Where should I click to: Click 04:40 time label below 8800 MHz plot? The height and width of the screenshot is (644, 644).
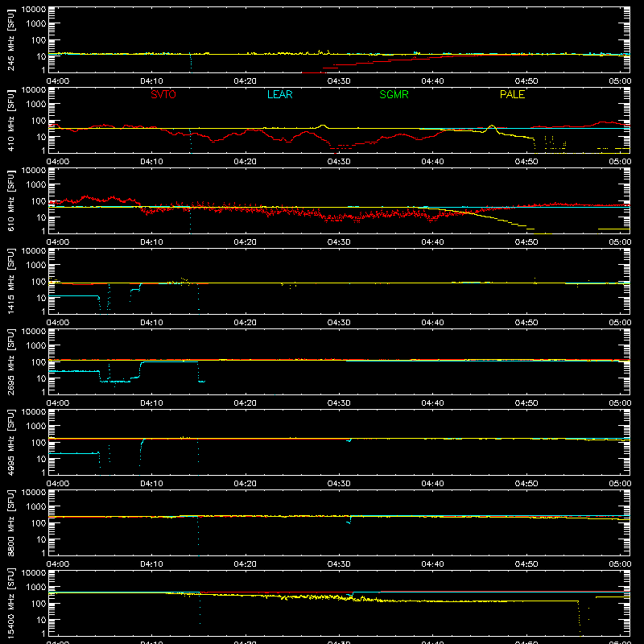[x=432, y=564]
